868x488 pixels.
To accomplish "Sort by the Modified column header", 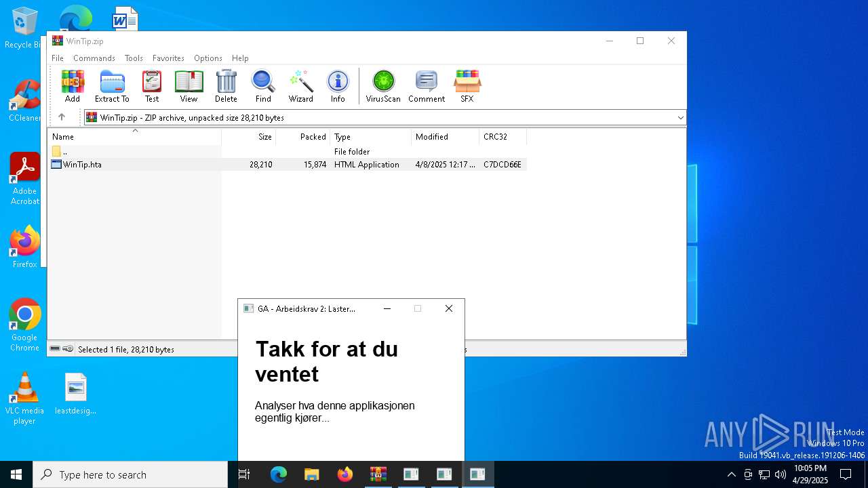I will pos(446,137).
